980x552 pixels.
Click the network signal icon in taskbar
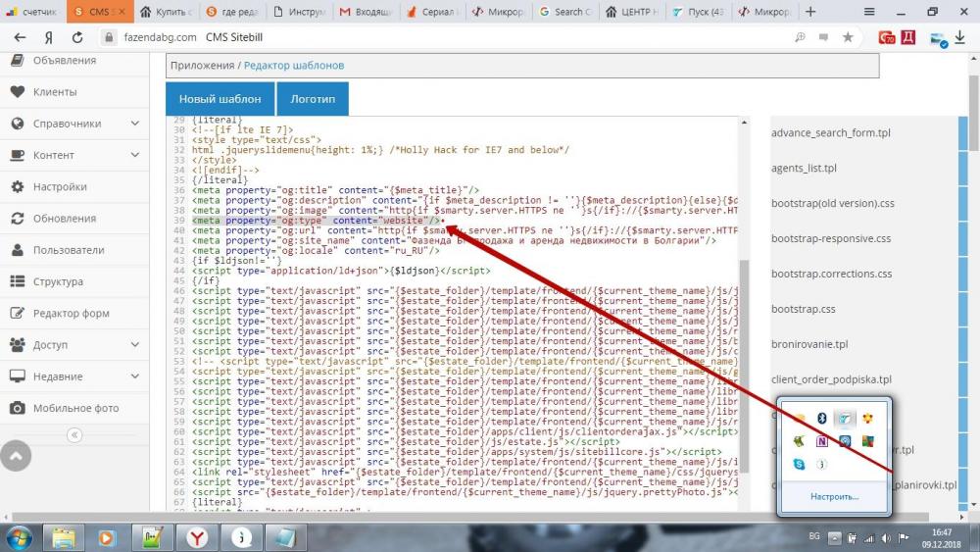[x=868, y=537]
